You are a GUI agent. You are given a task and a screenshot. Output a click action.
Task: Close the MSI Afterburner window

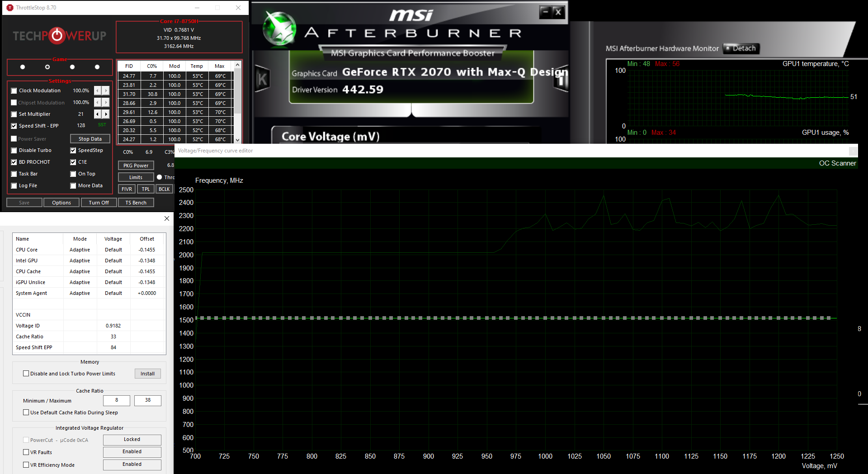click(x=558, y=12)
